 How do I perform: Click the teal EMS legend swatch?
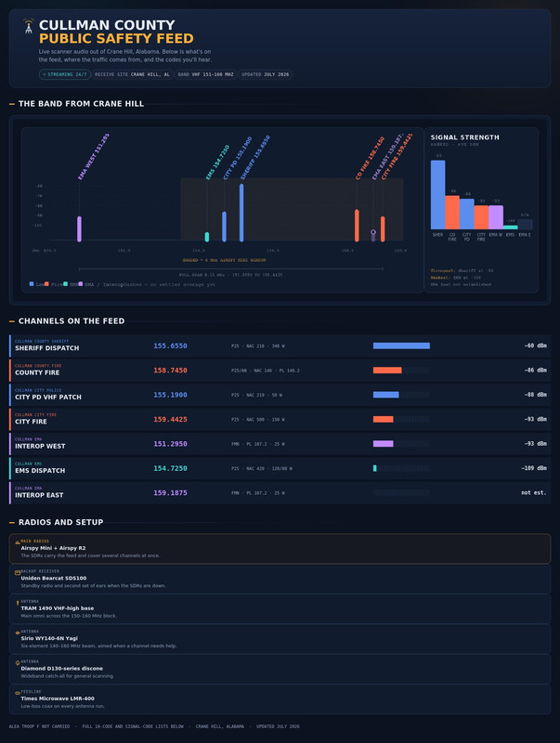click(65, 284)
